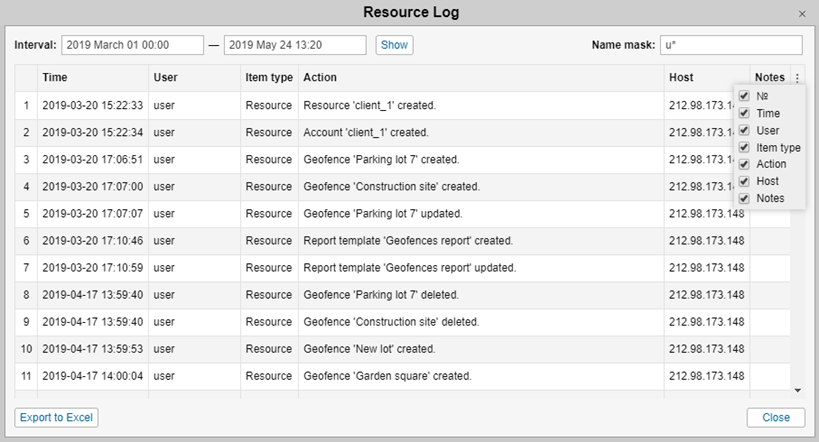This screenshot has width=819, height=442.
Task: Disable the User column checkbox
Action: 744,130
